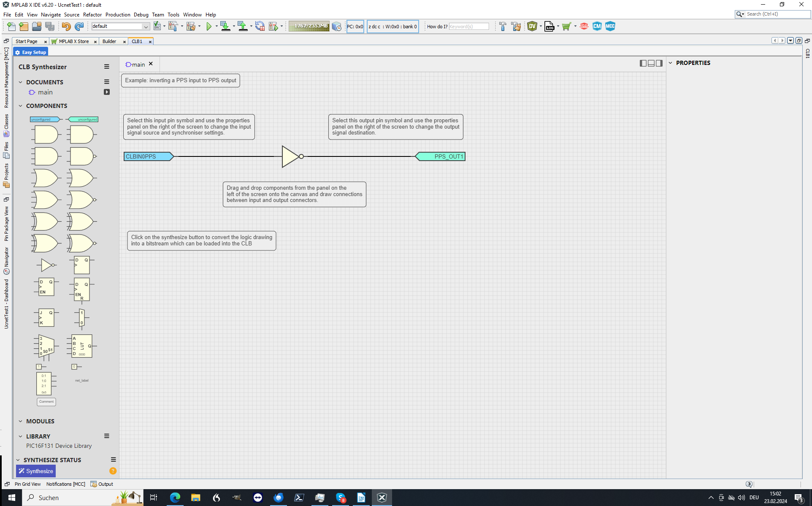Select the 4-input multiplexer component
The width and height of the screenshot is (812, 506).
[x=46, y=348]
